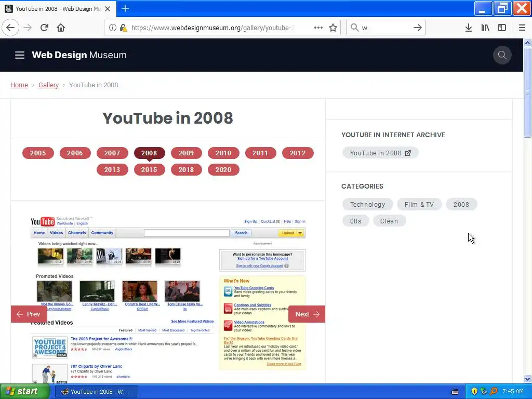
Task: Open the browser home page icon
Action: [61, 28]
